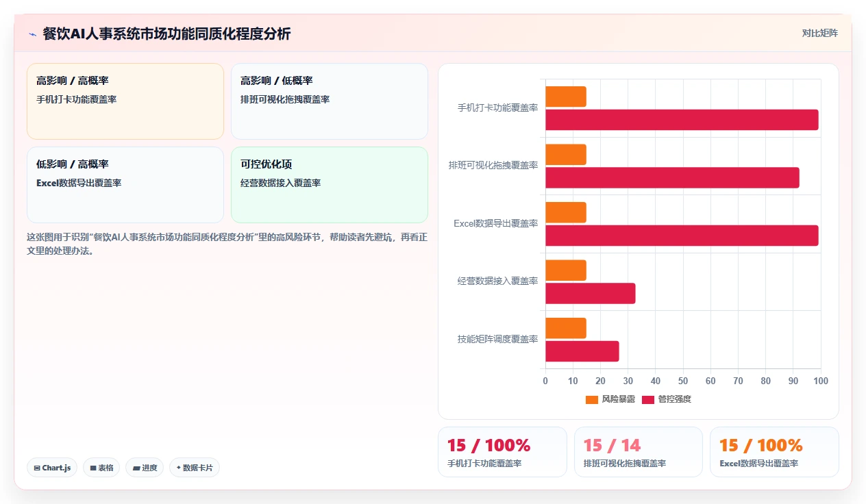Click the 50 tick on the x-axis

(683, 381)
